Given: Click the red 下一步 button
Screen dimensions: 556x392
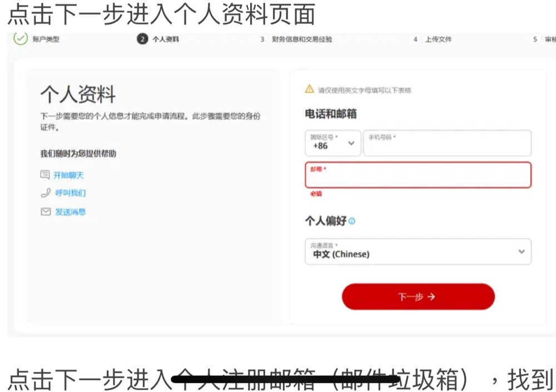Looking at the screenshot, I should pos(418,296).
